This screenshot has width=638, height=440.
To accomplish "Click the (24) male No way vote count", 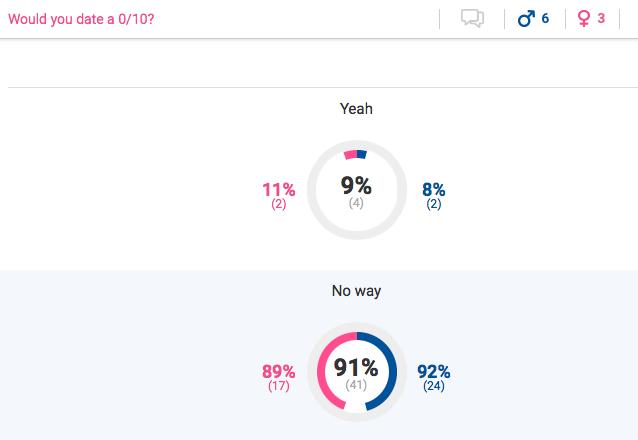I will point(434,386).
